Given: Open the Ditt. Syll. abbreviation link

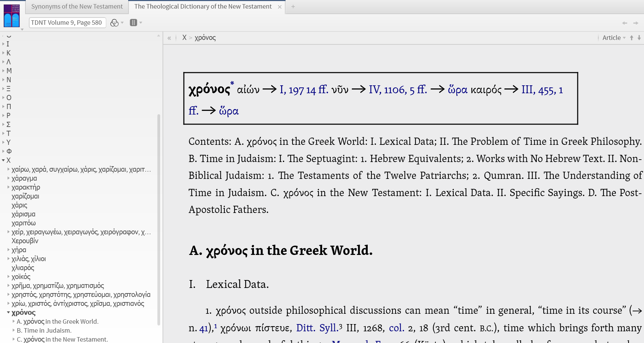Looking at the screenshot, I should [317, 328].
